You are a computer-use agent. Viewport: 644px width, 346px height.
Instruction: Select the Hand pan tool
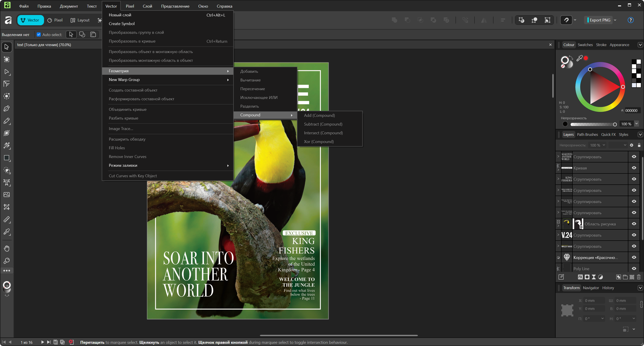click(7, 248)
